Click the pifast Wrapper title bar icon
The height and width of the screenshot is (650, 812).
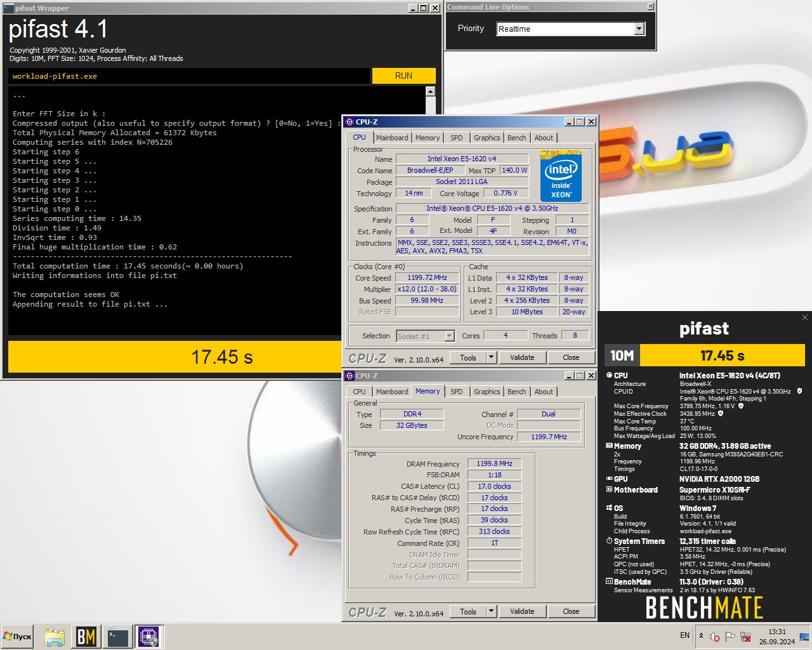(8, 8)
